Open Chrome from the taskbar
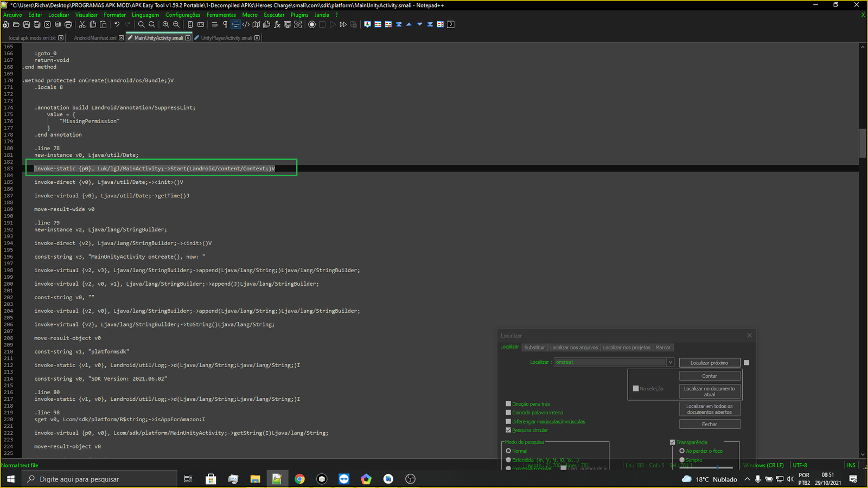This screenshot has height=488, width=868. click(x=299, y=479)
